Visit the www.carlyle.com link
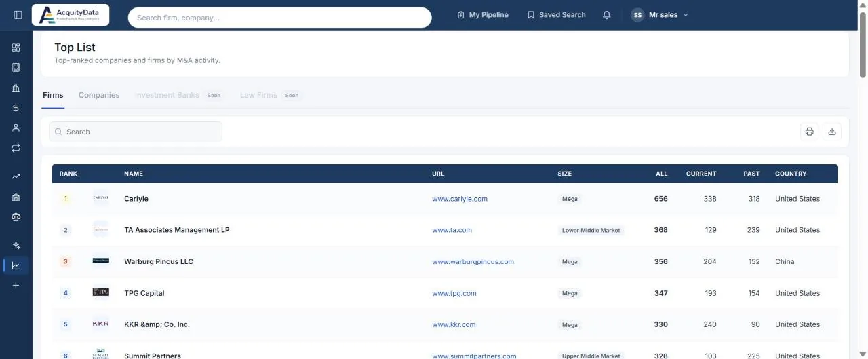 tap(460, 199)
